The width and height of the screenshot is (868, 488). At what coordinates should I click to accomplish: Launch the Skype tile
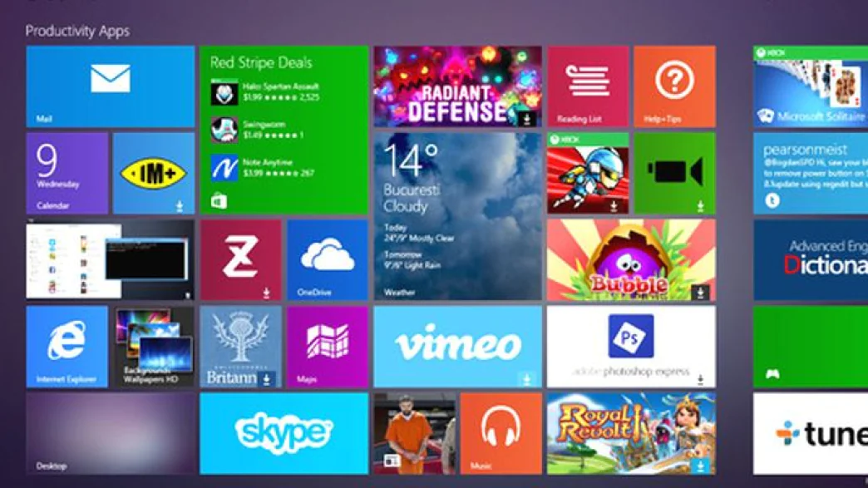click(284, 433)
